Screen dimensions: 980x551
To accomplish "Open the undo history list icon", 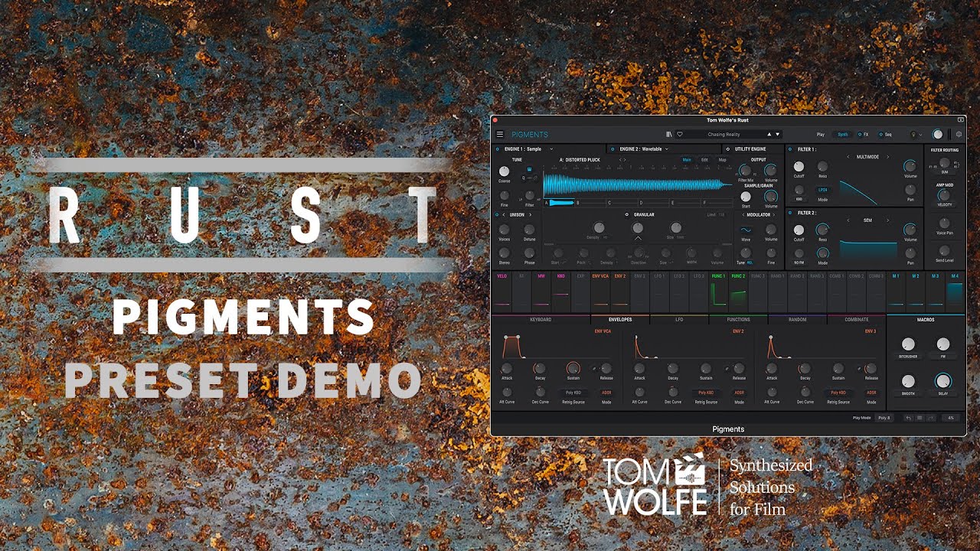I will click(x=920, y=418).
